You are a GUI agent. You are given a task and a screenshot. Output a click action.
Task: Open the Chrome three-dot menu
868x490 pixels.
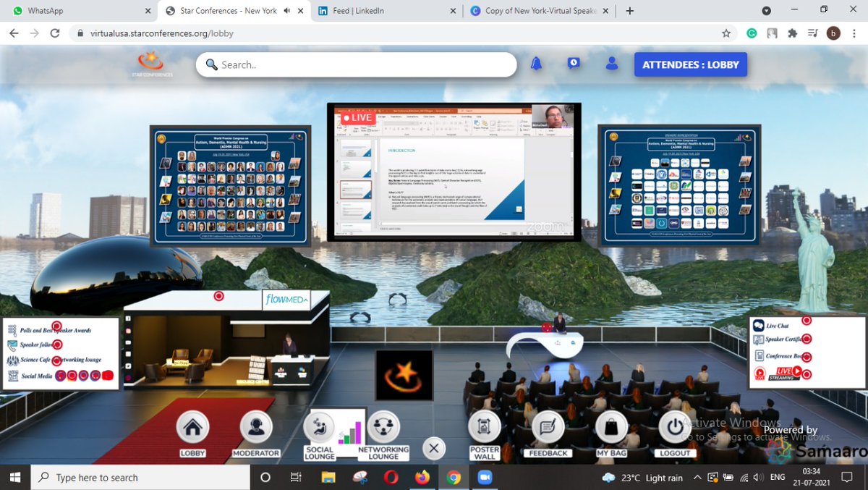tap(854, 33)
